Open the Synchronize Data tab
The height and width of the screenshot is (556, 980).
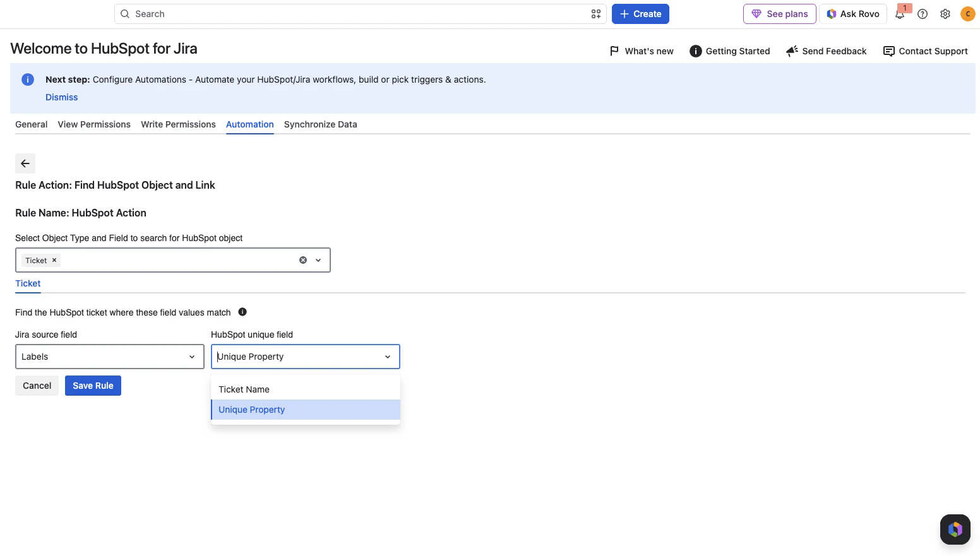coord(321,124)
